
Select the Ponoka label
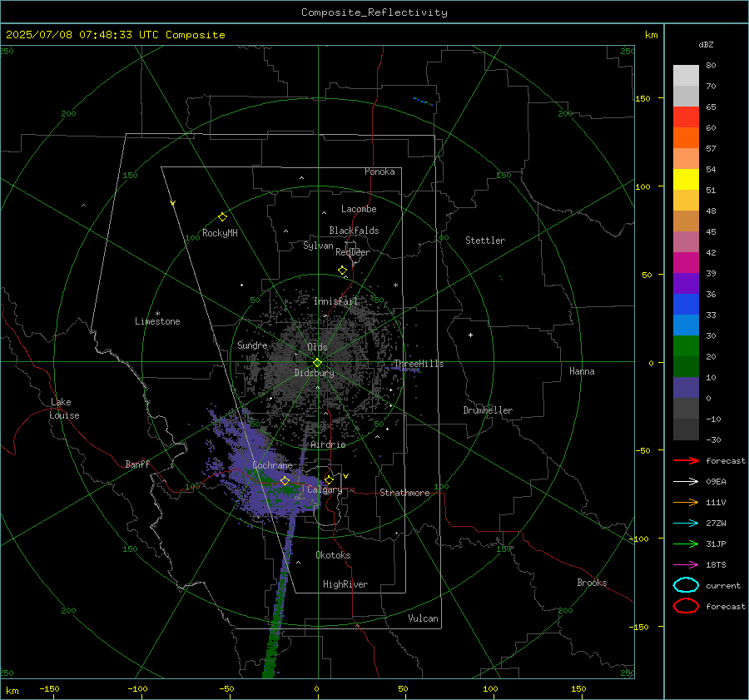[x=379, y=171]
